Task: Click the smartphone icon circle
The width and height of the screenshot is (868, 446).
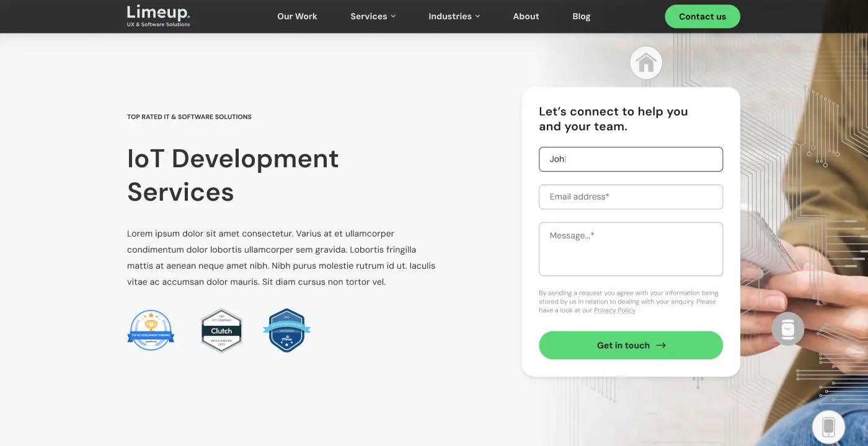Action: point(828,426)
